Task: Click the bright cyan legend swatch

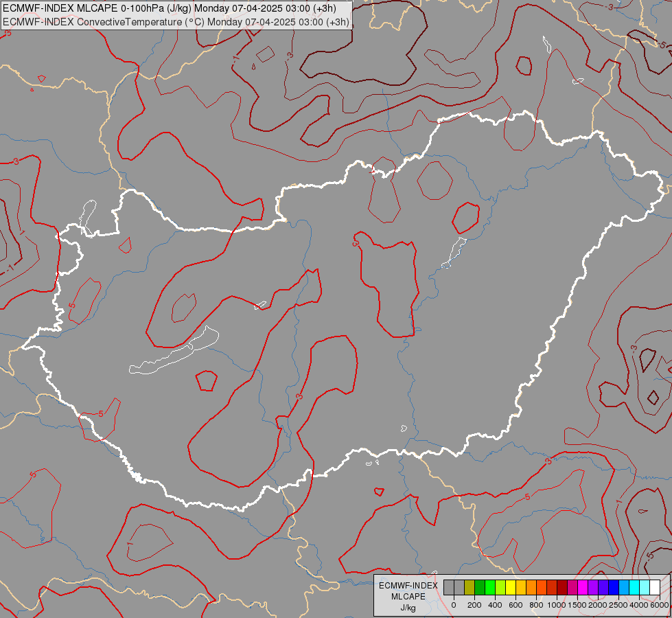Action: (x=635, y=587)
